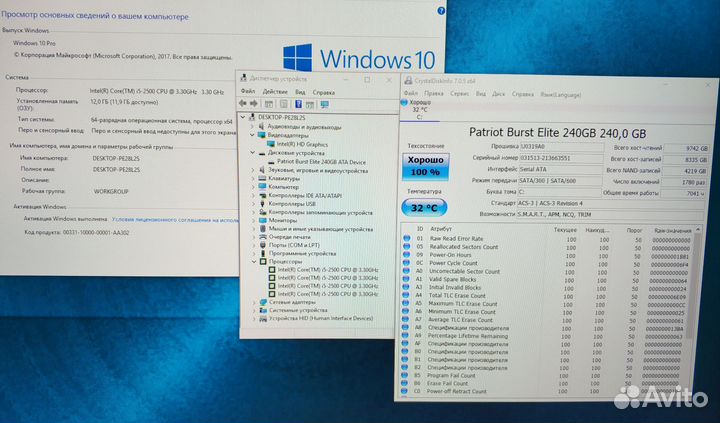Collapse the Видеоадаптеры node
The image size is (720, 423).
click(x=252, y=135)
